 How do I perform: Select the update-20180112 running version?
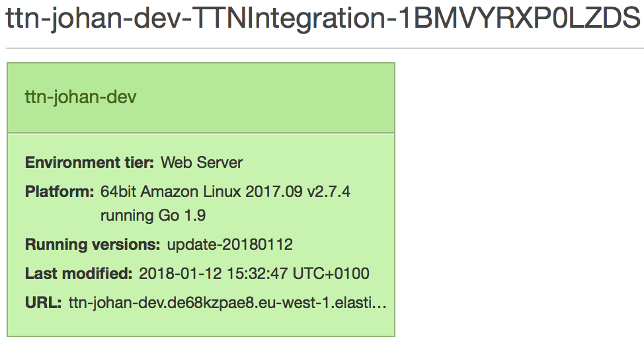click(x=229, y=245)
